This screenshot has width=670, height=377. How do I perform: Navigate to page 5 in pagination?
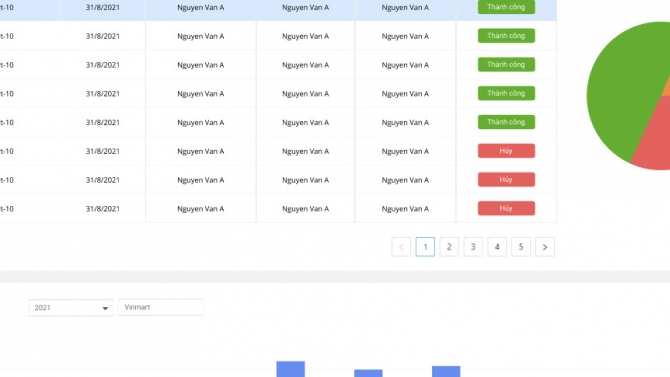[521, 247]
